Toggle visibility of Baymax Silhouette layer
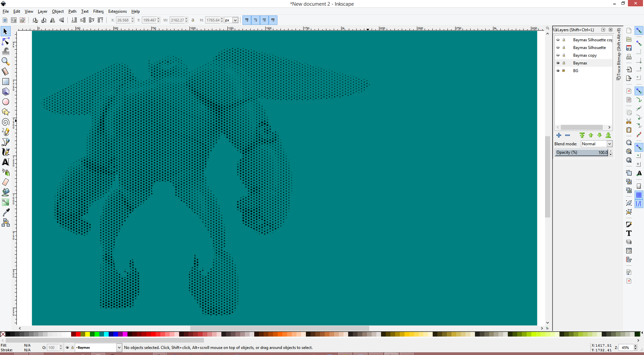 coord(558,48)
